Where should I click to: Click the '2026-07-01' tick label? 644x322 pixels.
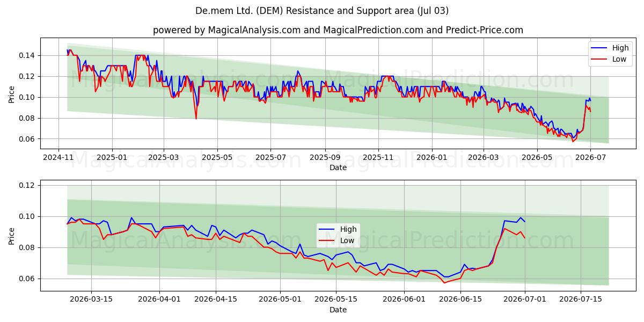pyautogui.click(x=524, y=299)
